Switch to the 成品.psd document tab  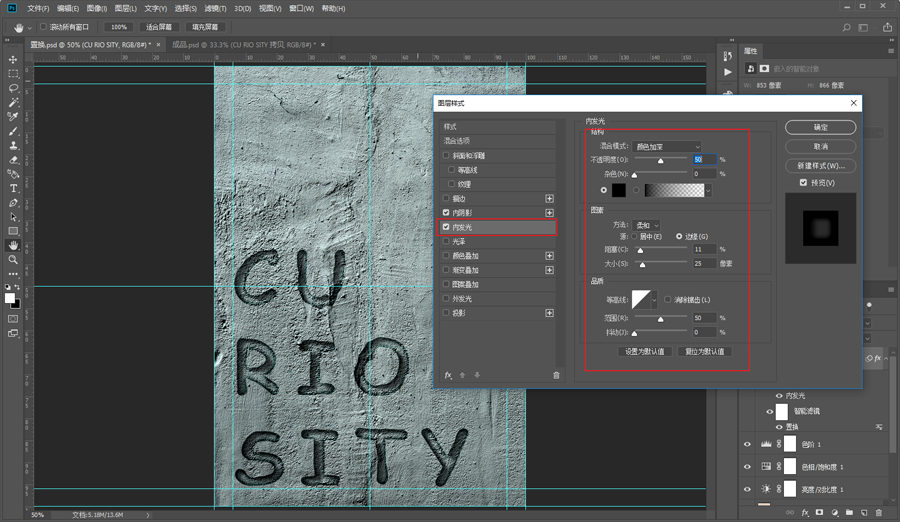point(240,45)
